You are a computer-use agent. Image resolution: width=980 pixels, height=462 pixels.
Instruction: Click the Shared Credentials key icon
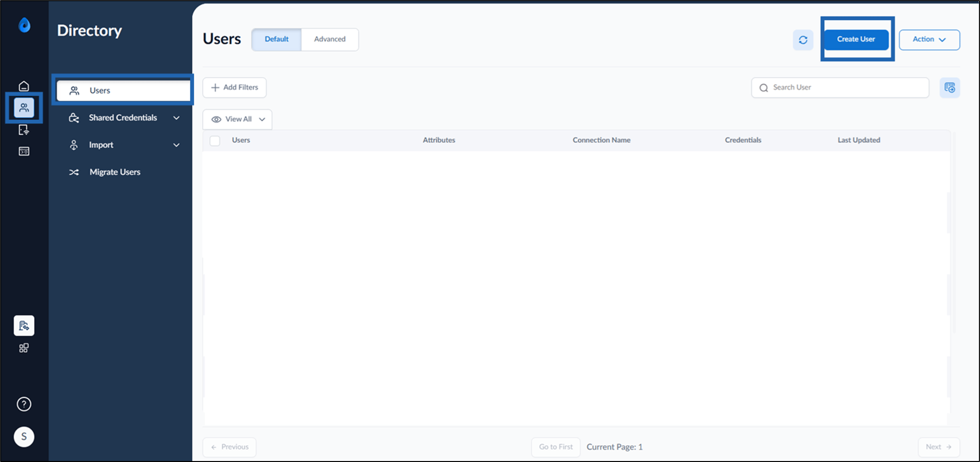click(74, 118)
